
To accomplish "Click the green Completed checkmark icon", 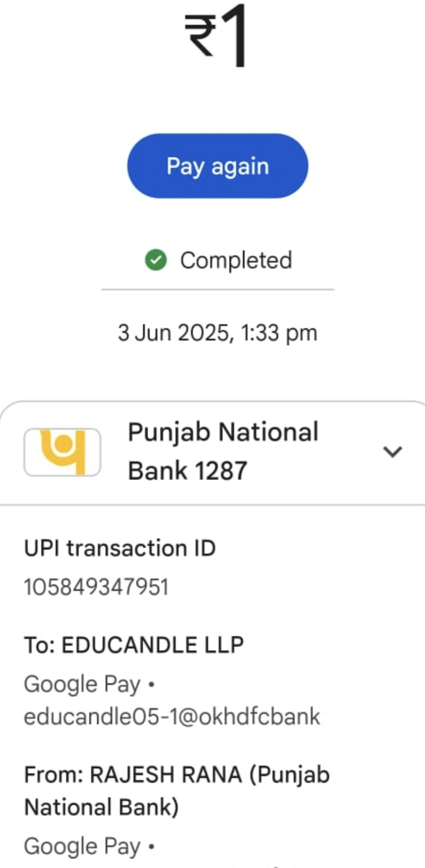I will [x=156, y=260].
